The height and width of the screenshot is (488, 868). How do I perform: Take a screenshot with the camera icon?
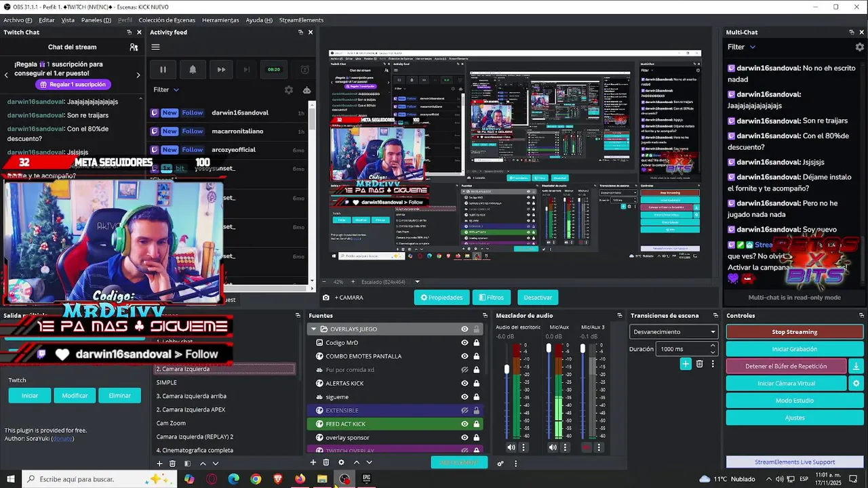(326, 298)
